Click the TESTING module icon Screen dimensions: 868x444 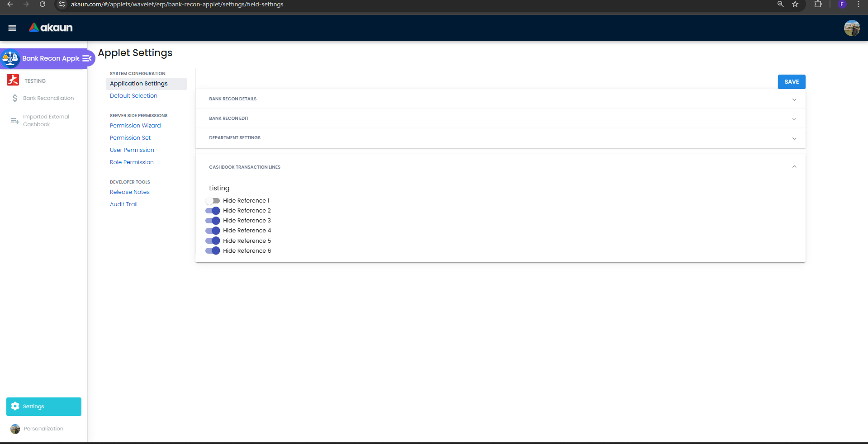tap(13, 80)
